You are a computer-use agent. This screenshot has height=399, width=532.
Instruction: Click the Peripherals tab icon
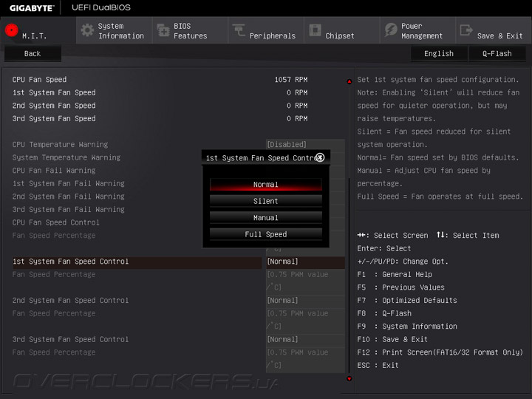tap(239, 30)
